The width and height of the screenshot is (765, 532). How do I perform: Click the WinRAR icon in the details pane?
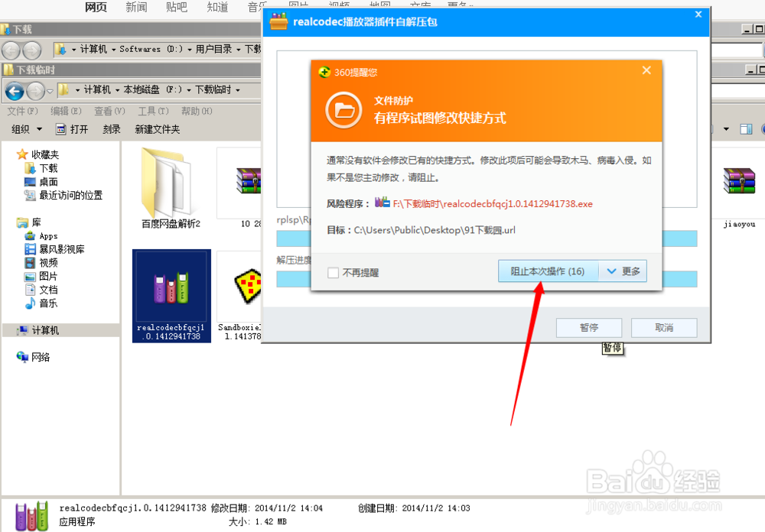(x=31, y=515)
